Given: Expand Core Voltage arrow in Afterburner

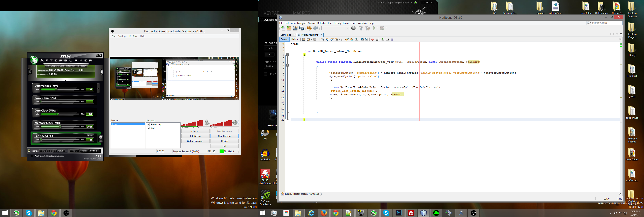Looking at the screenshot, I should click(98, 88).
